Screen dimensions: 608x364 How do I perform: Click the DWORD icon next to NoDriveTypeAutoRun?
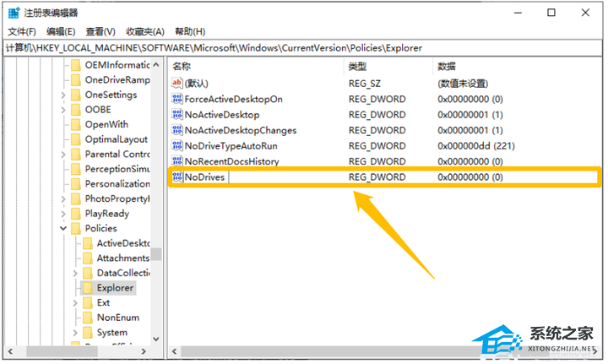177,146
